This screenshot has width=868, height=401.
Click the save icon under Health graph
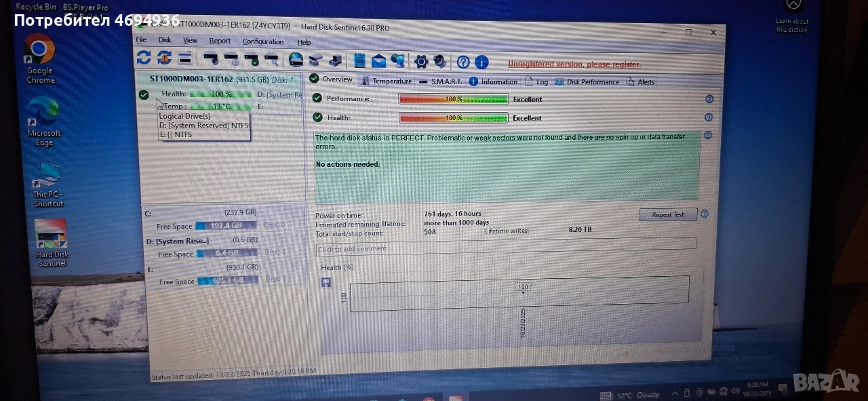[326, 282]
